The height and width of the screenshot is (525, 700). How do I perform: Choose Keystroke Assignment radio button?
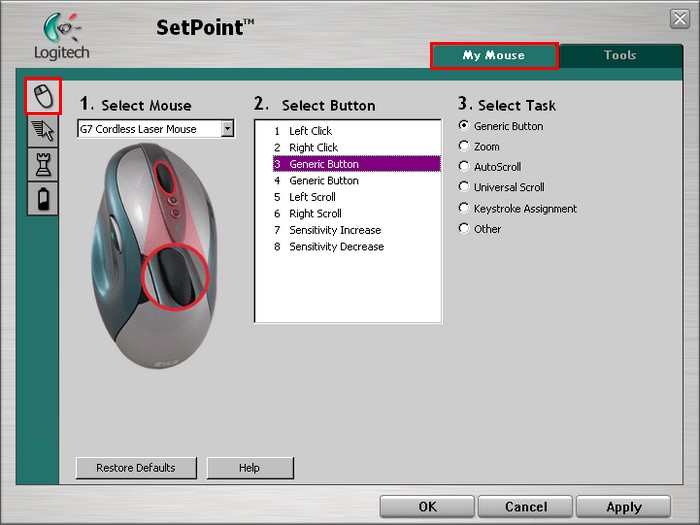(x=464, y=208)
